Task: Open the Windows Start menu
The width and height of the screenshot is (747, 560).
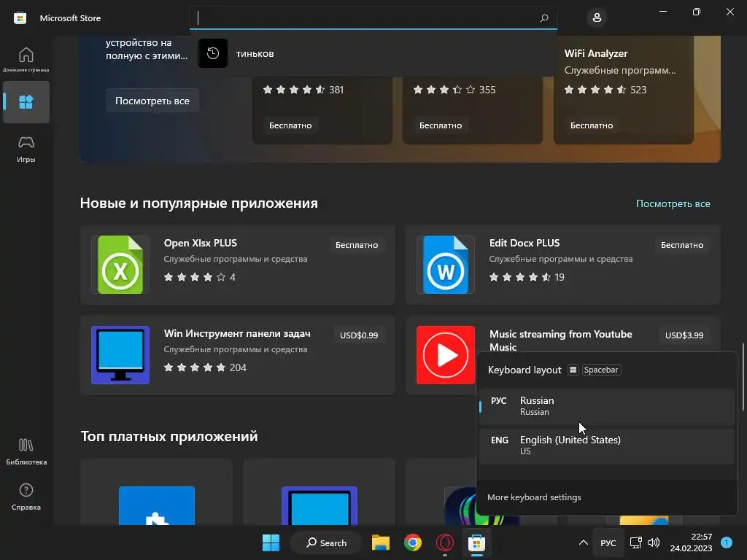Action: tap(271, 542)
